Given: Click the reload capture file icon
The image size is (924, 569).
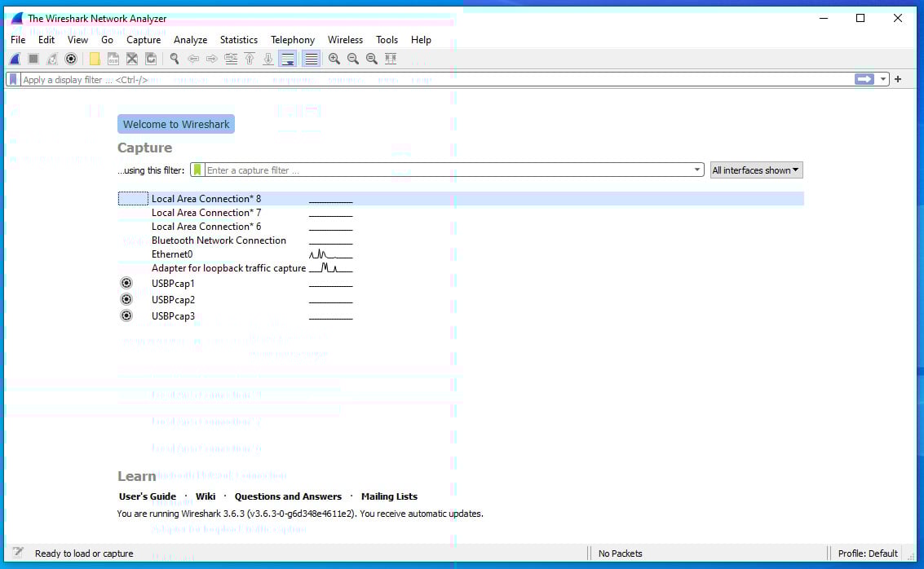Looking at the screenshot, I should [151, 59].
